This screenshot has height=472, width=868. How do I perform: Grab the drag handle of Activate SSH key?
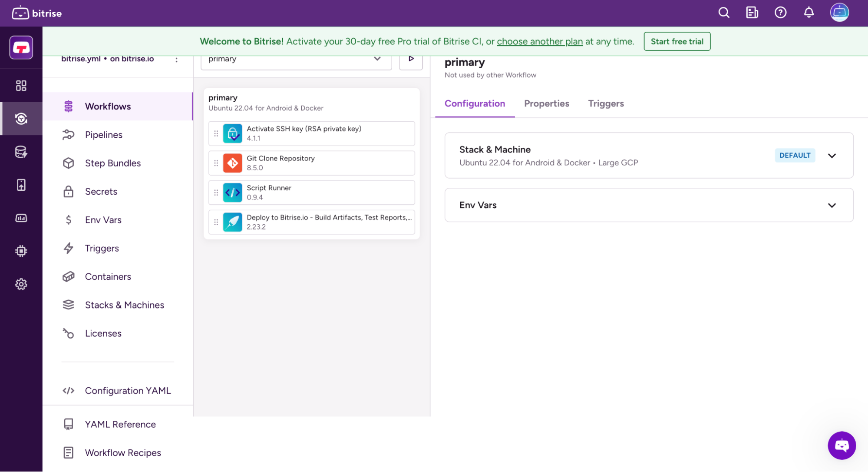216,133
